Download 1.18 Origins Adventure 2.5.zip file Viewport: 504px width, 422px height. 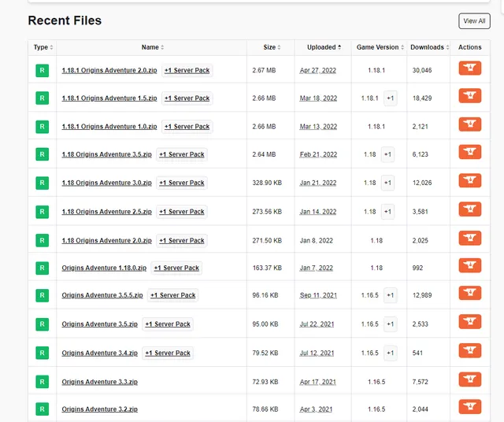(x=470, y=209)
